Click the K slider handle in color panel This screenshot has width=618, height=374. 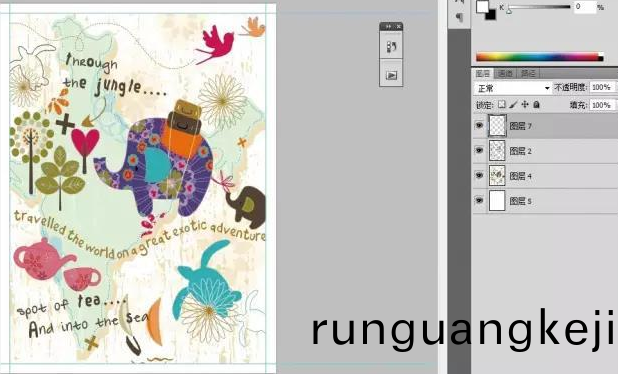[x=509, y=10]
